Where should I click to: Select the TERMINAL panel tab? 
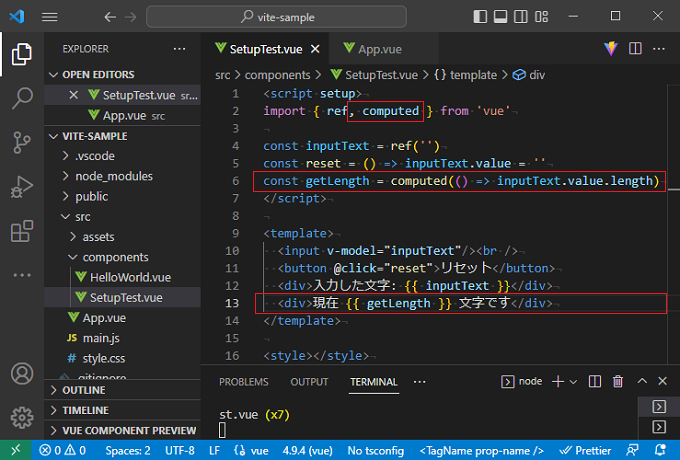pos(374,382)
